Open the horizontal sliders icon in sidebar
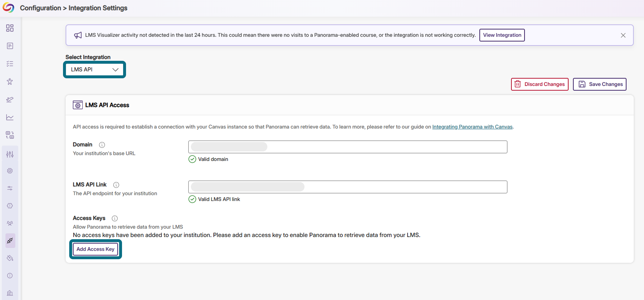This screenshot has height=300, width=644. pos(10,188)
